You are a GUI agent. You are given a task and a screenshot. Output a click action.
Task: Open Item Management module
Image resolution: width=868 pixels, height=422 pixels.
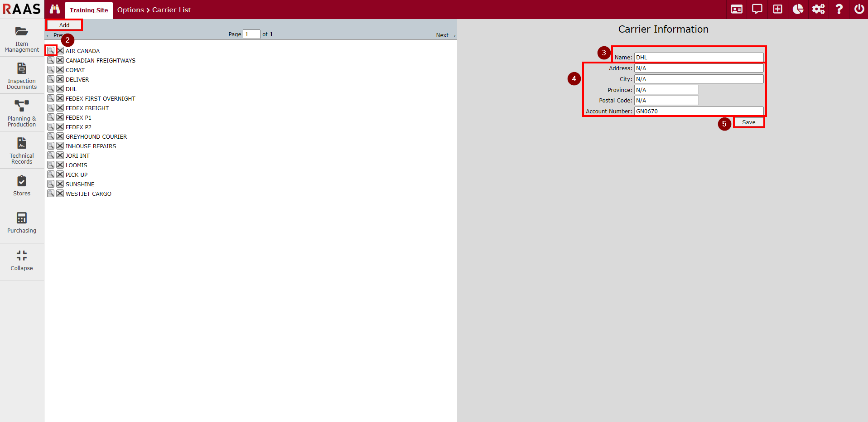(x=22, y=38)
